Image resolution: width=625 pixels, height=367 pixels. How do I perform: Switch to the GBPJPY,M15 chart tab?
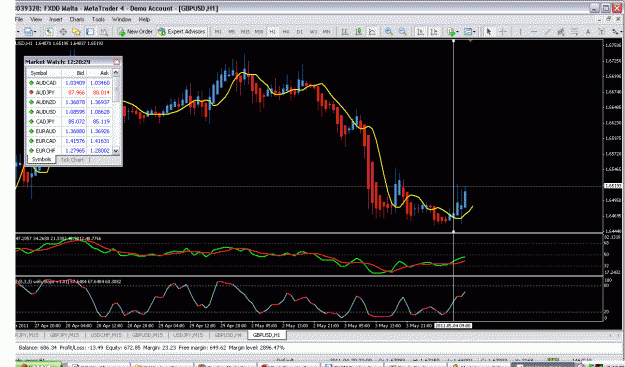(64, 335)
